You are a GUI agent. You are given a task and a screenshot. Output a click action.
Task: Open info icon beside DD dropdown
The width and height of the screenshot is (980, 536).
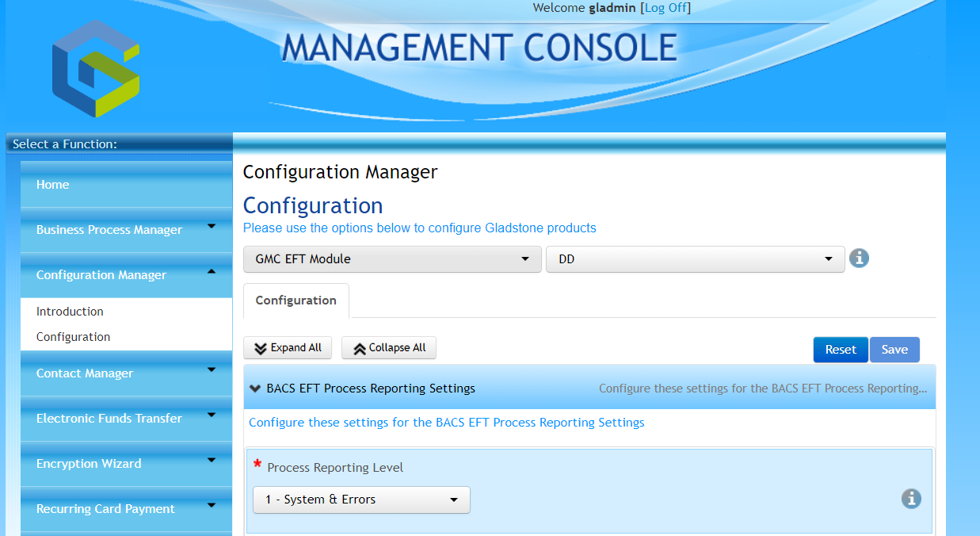pyautogui.click(x=859, y=258)
